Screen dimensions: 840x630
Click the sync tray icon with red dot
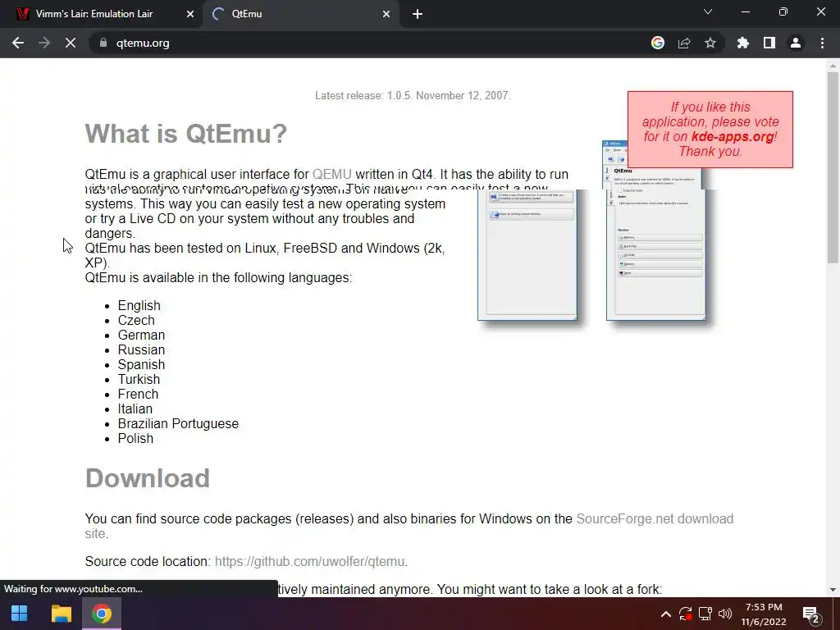point(685,614)
